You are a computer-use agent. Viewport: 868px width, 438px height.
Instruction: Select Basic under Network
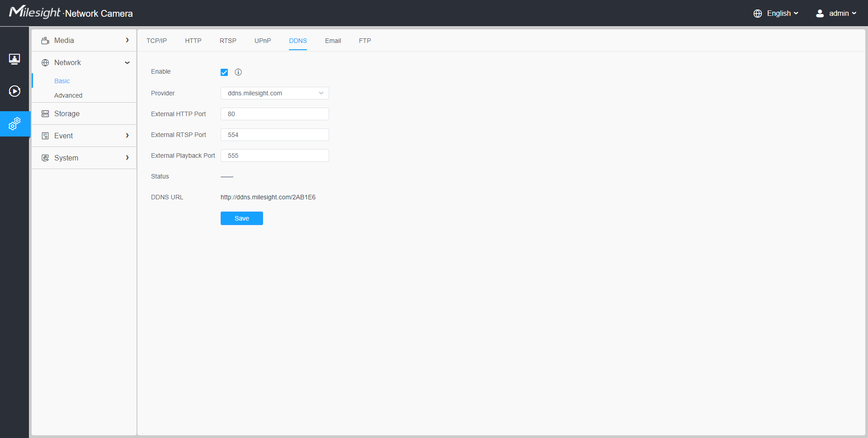(62, 81)
